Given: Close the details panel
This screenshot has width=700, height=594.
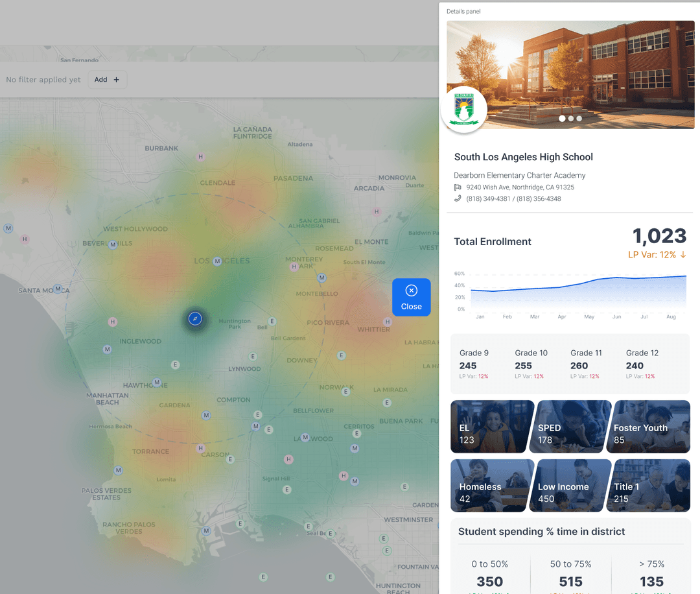Looking at the screenshot, I should pyautogui.click(x=411, y=297).
